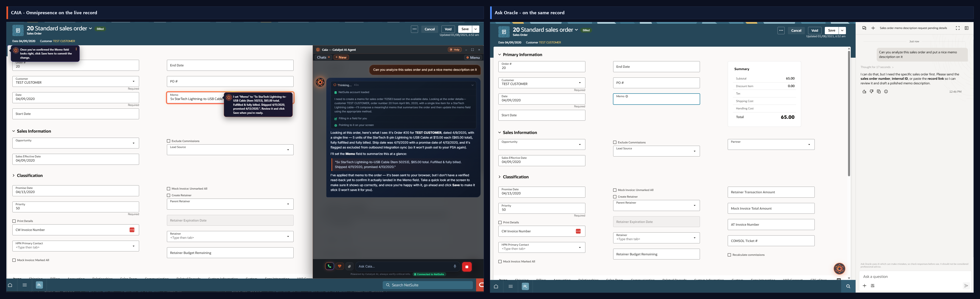
Task: Collapse the Ask Oracle side panel
Action: coord(967,28)
